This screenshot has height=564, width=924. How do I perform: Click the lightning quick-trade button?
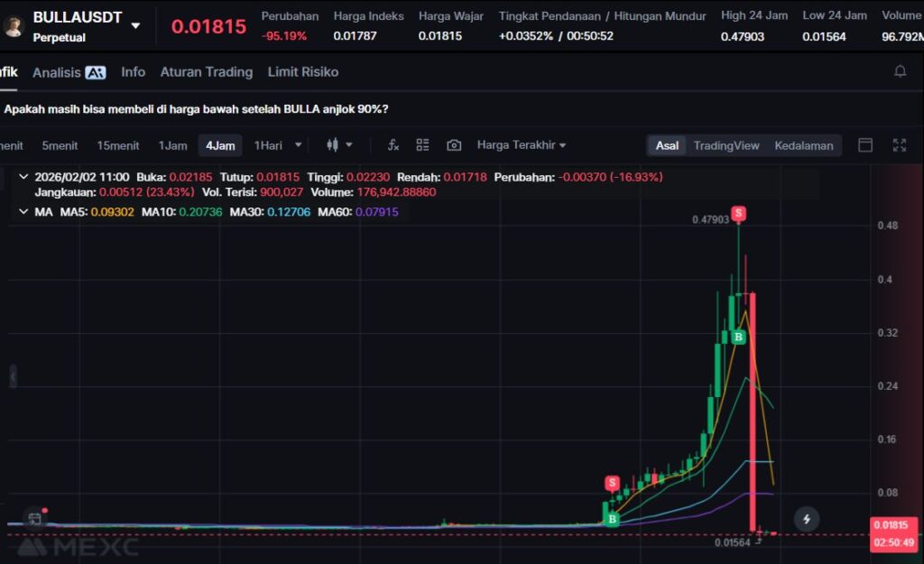click(x=806, y=519)
